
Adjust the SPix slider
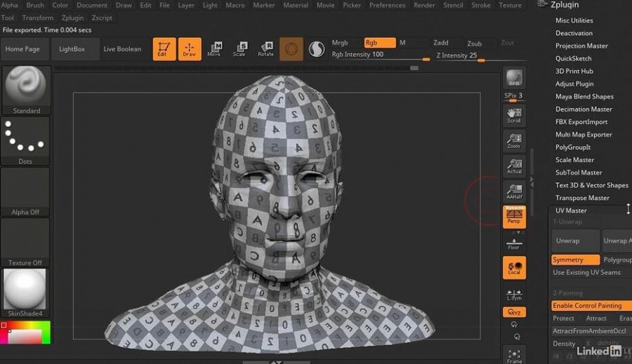click(x=514, y=97)
